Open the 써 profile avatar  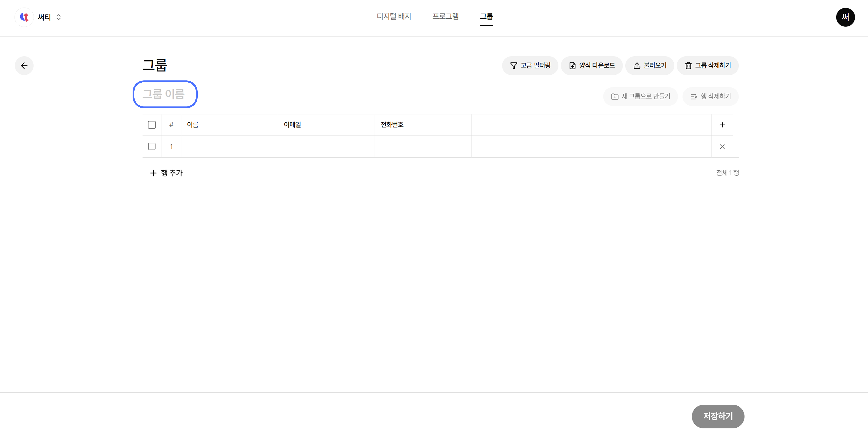(x=845, y=17)
